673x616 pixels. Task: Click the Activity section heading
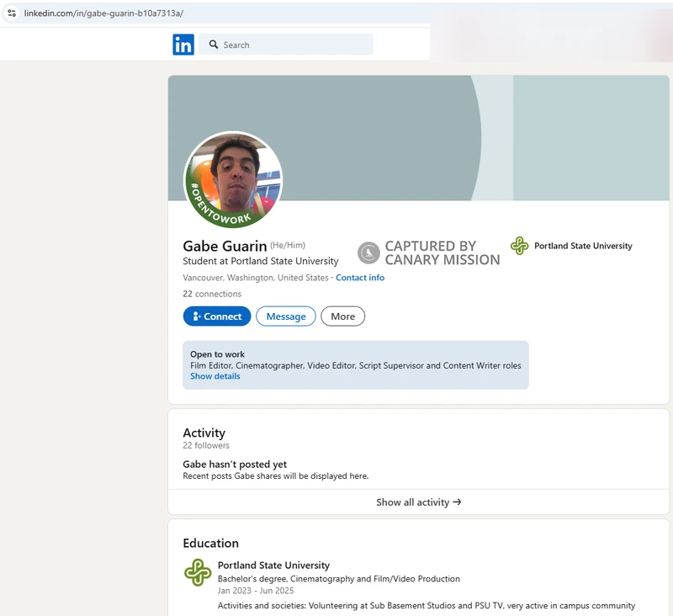coord(204,433)
